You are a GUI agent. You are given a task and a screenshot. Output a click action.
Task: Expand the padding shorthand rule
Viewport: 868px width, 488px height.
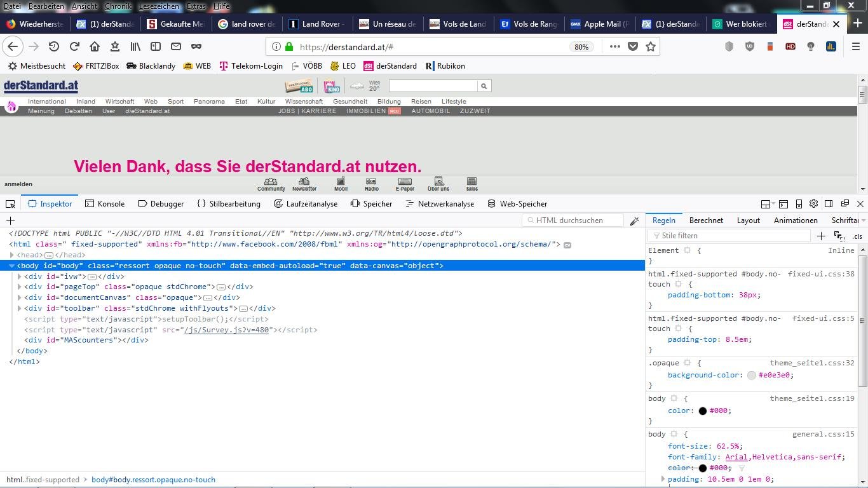coord(663,479)
